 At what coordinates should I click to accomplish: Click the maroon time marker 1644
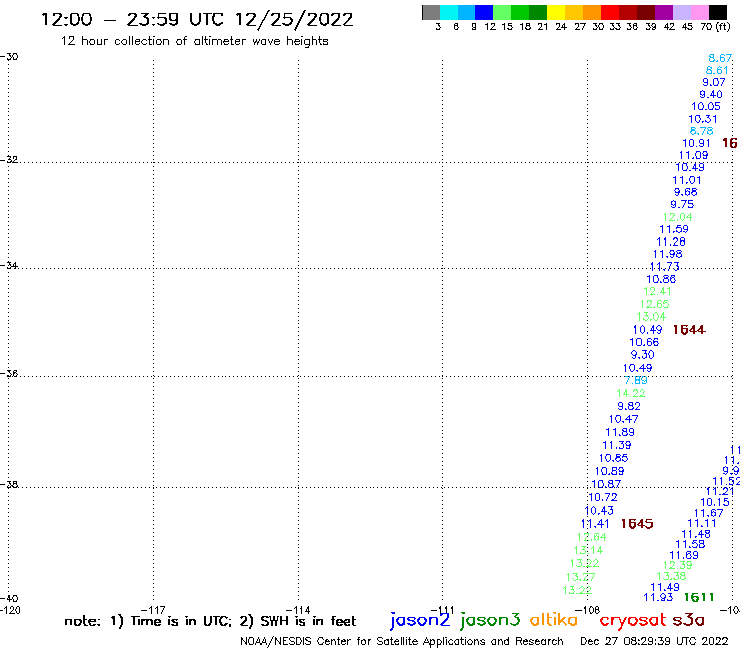[689, 330]
